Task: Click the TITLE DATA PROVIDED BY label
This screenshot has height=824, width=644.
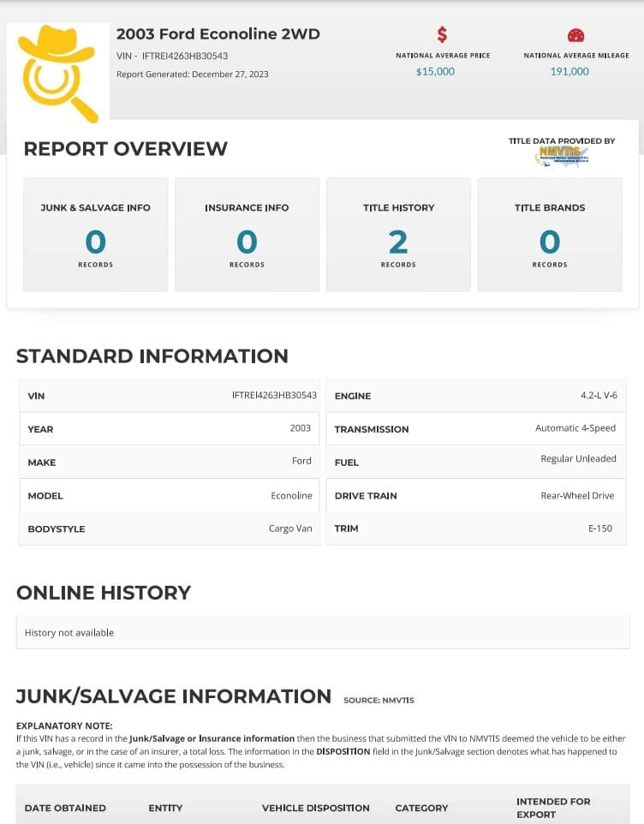Action: point(562,140)
